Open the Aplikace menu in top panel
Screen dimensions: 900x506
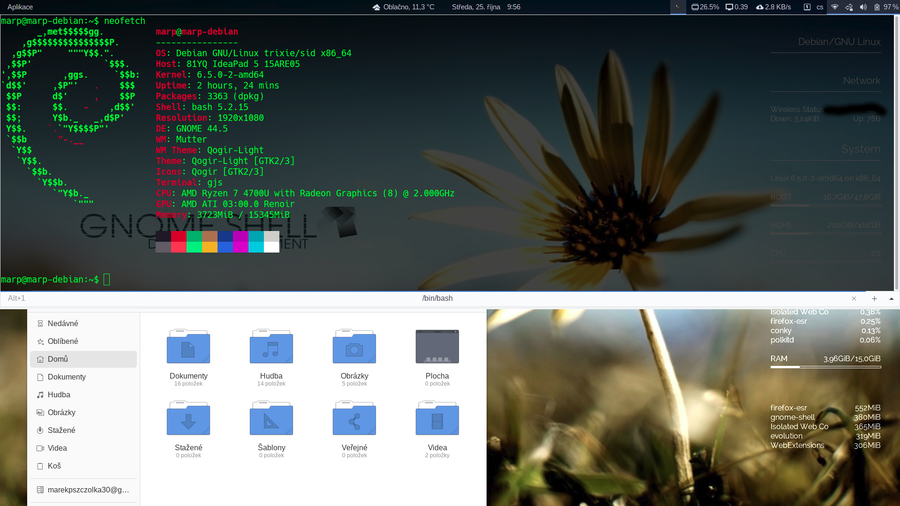[x=20, y=7]
